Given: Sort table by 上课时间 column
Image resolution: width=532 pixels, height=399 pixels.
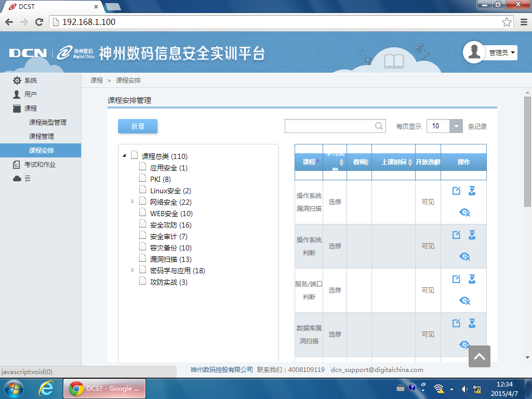Looking at the screenshot, I should 394,162.
